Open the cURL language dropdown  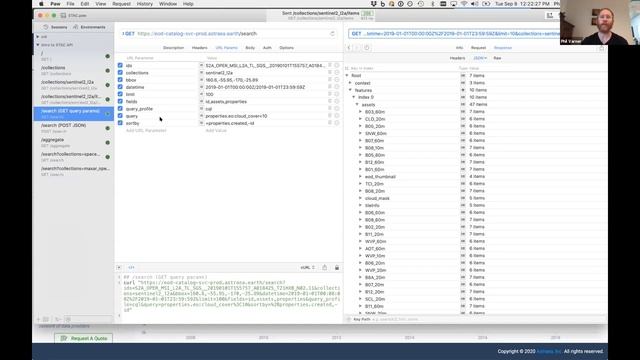click(x=308, y=268)
